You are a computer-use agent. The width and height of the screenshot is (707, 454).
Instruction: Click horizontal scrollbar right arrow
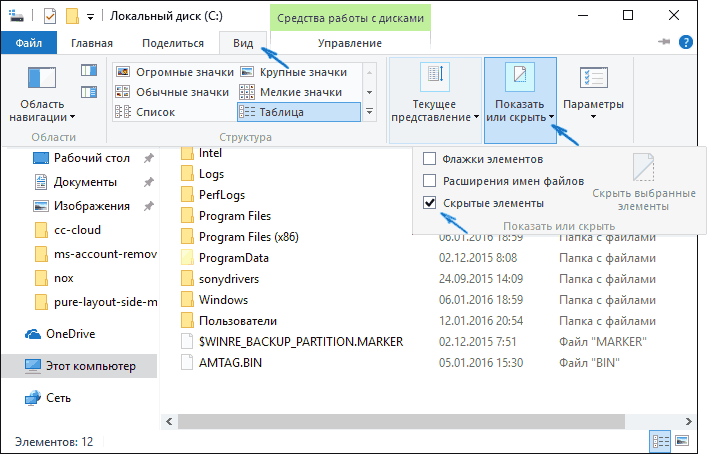(689, 422)
